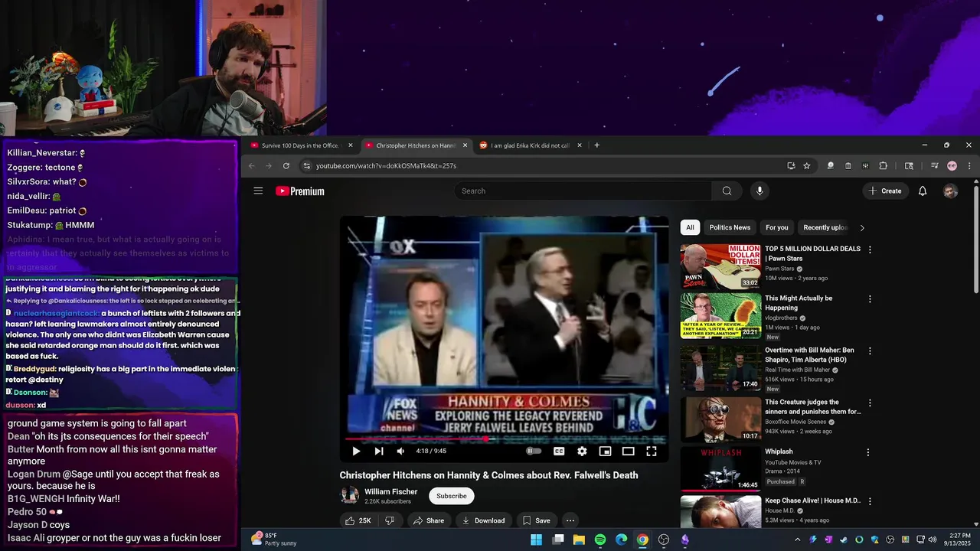Screen dimensions: 980x551
Task: Close the Christopher Hitchens browser tab
Action: click(465, 145)
